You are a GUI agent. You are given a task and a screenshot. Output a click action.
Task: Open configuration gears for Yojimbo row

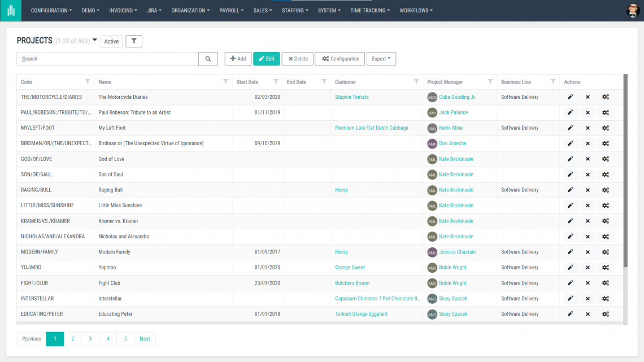[606, 267]
